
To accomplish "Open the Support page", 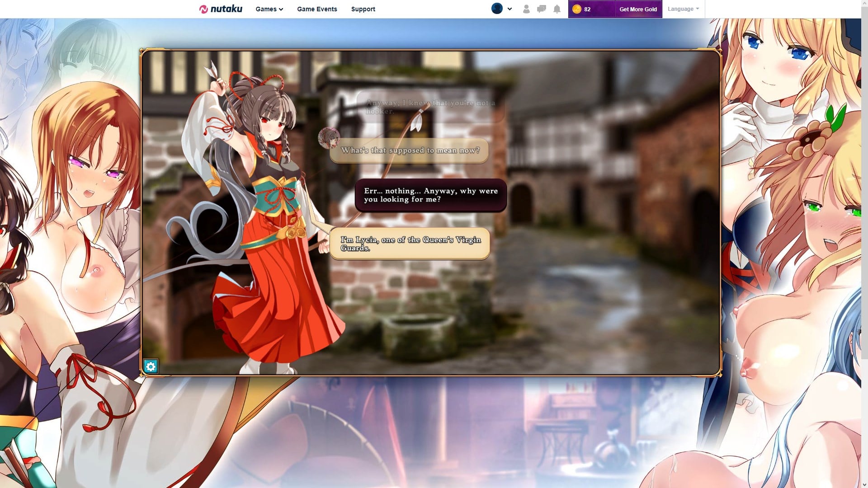I will coord(363,9).
